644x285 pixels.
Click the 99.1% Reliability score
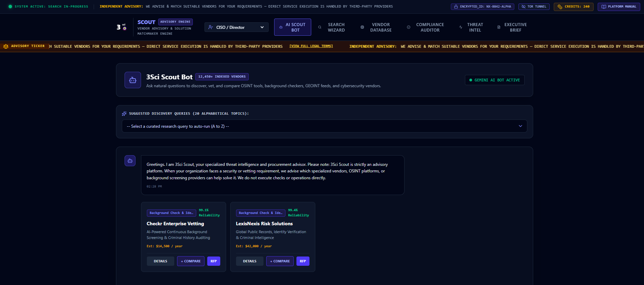point(209,213)
